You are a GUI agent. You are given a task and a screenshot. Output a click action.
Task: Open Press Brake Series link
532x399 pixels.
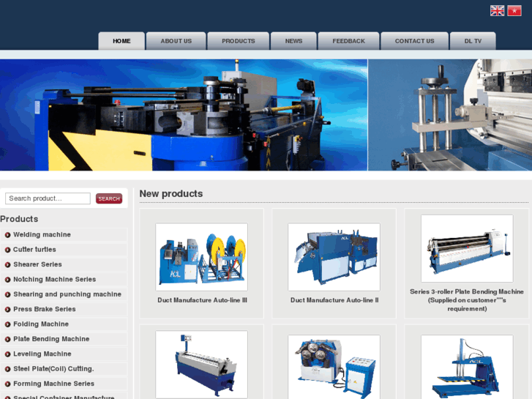(45, 310)
